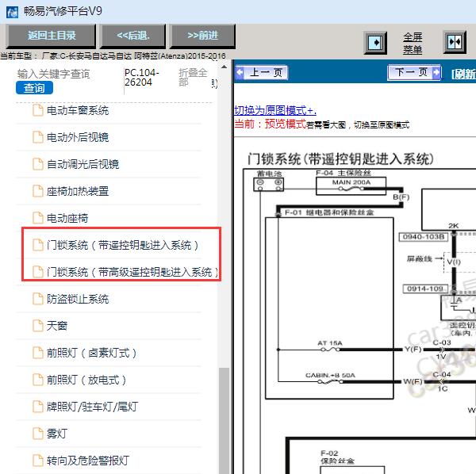Click the document icon beside 电动座椅
Screen dimensions: 476x474
(x=38, y=218)
